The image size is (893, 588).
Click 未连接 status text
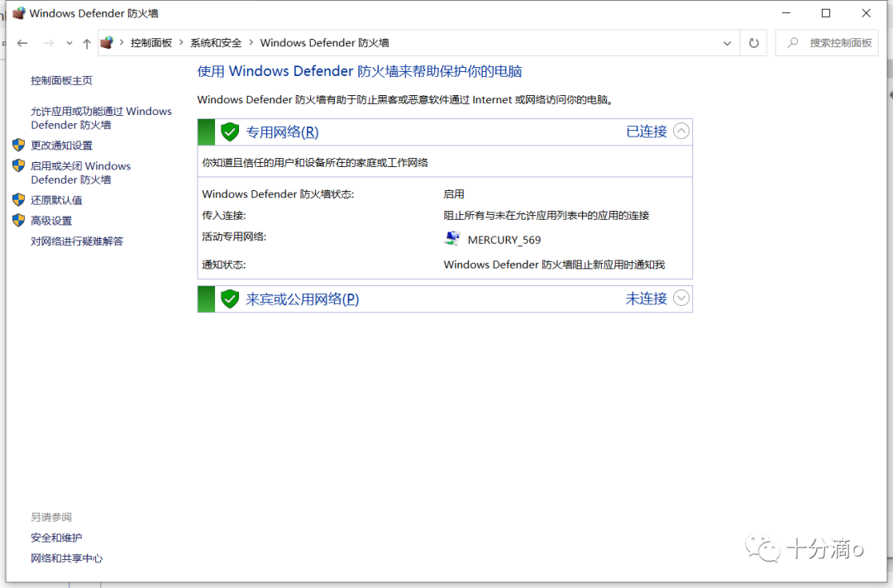pyautogui.click(x=647, y=299)
